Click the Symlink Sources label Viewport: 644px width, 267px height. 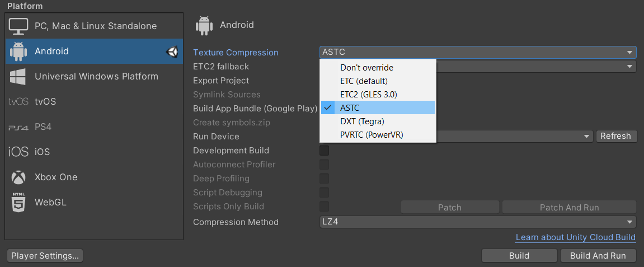(227, 95)
